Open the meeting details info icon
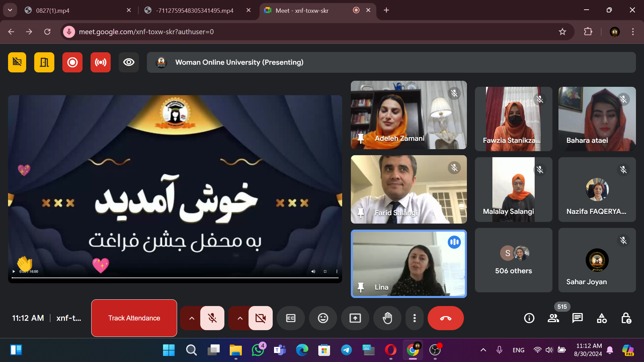 point(529,318)
